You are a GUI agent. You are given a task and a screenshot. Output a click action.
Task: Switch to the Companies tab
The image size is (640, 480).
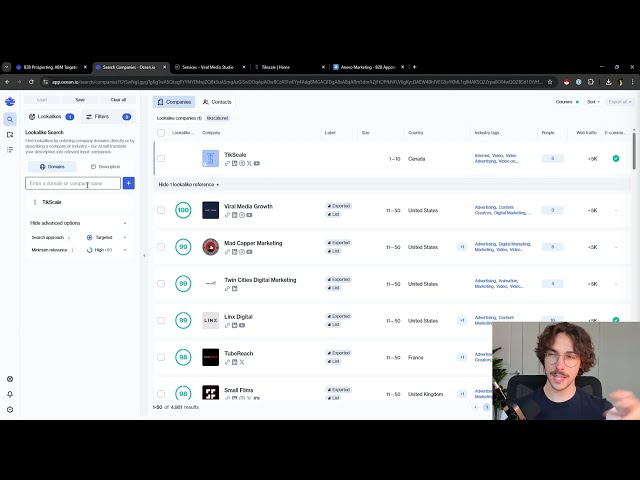click(174, 102)
